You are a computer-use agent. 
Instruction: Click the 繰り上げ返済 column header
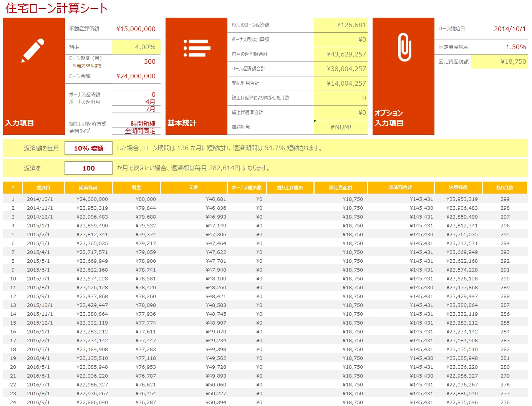coord(290,188)
